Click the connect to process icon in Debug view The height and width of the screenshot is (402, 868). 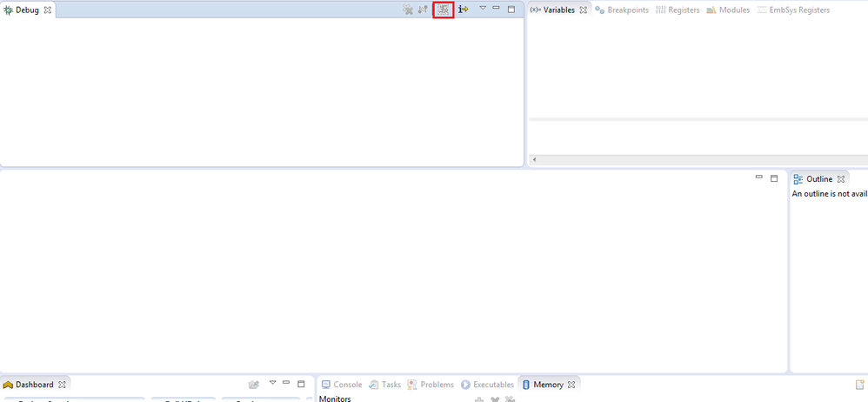pos(423,10)
